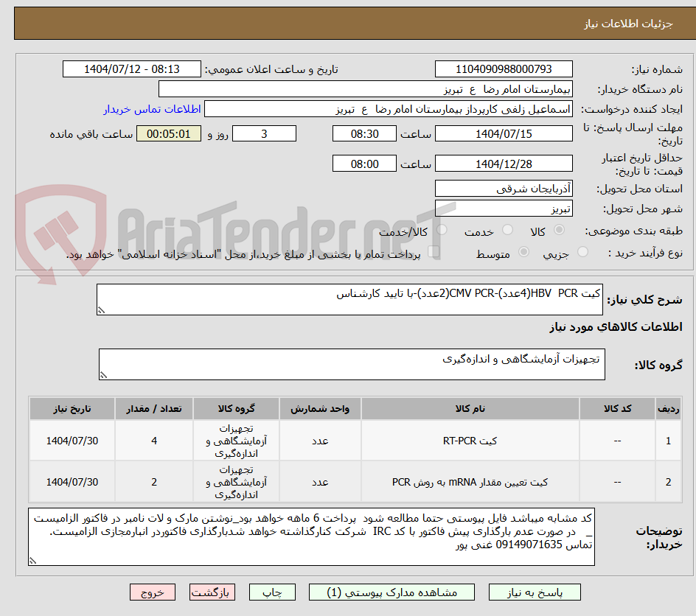The image size is (696, 616).
Task: Select the کالا/خدمت radio button
Action: point(440,230)
